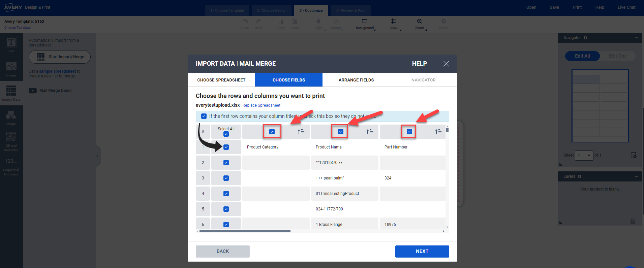This screenshot has height=268, width=644.
Task: Switch to Choose Spreadsheet tab
Action: (221, 80)
